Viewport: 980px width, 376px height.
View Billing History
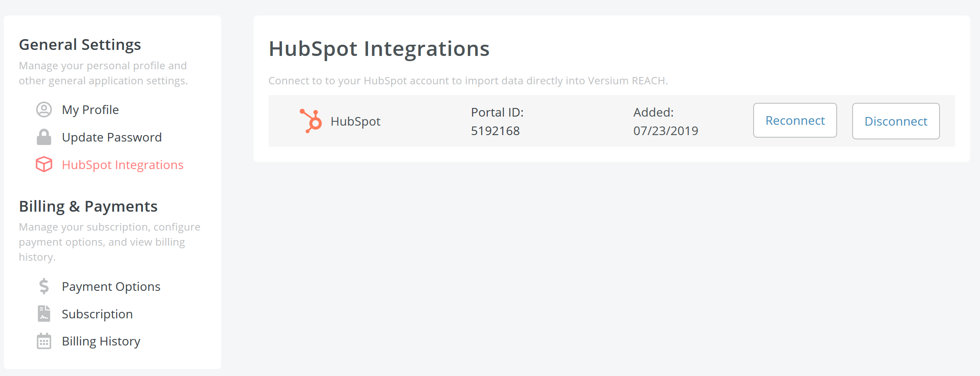pos(101,341)
